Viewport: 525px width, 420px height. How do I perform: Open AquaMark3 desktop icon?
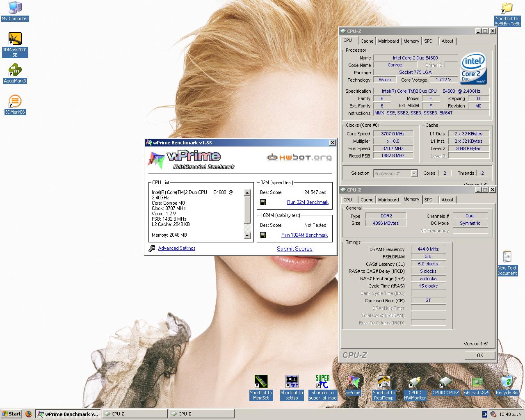pos(15,73)
